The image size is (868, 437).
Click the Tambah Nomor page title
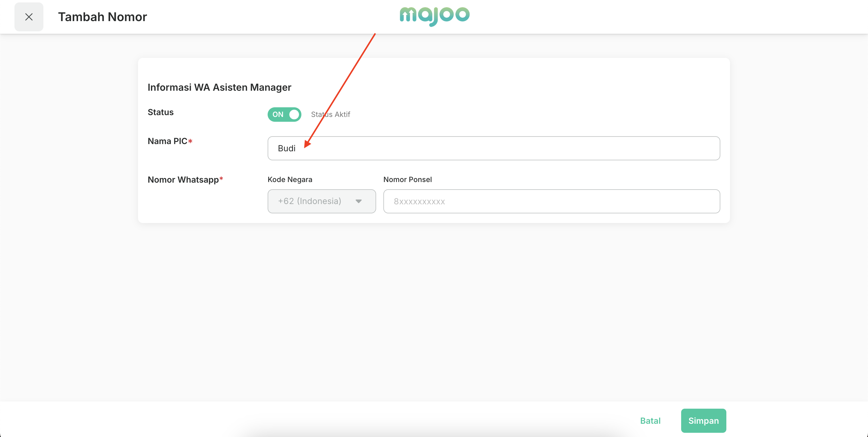point(102,17)
